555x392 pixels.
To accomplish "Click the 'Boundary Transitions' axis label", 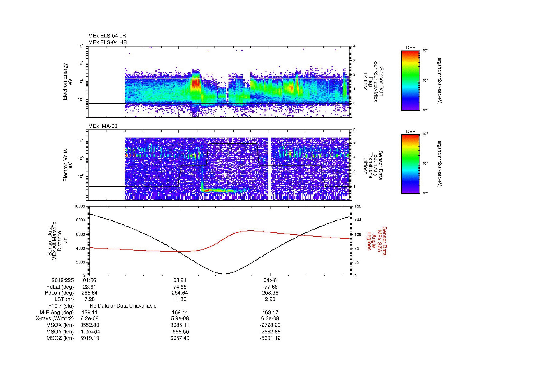I will 373,165.
